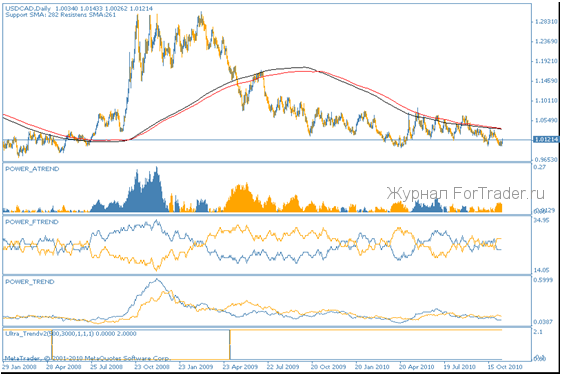Click the 25 Jul 2008 date label
The height and width of the screenshot is (376, 563).
click(x=106, y=367)
